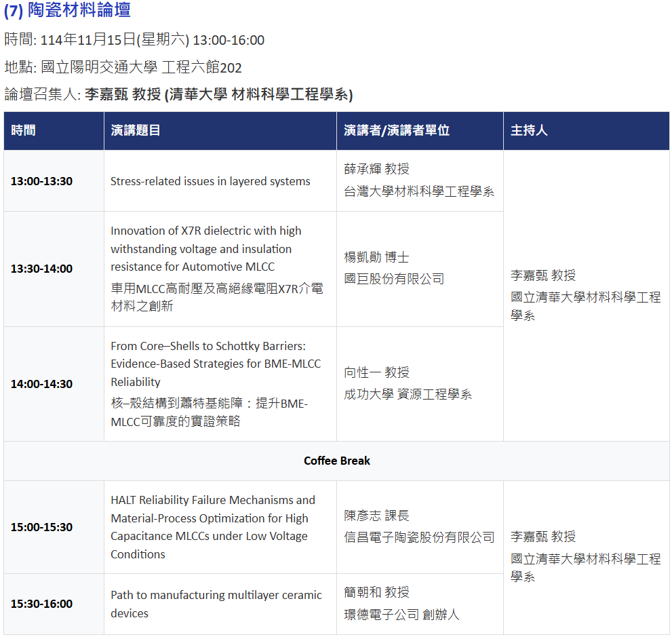Select the 14:00-14:30 time slot cell
The image size is (672, 637).
41,384
